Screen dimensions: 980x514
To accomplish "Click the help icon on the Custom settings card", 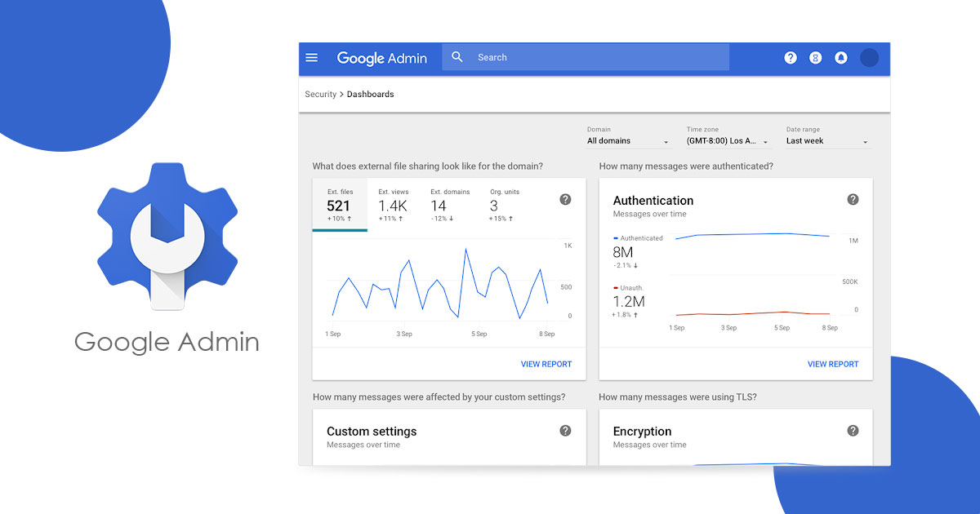I will point(565,430).
